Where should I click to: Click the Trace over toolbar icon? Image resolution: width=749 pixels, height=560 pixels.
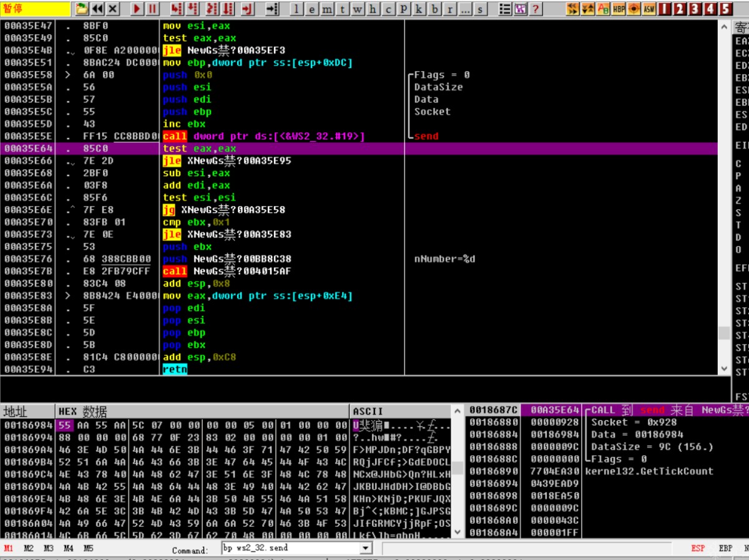pyautogui.click(x=228, y=9)
